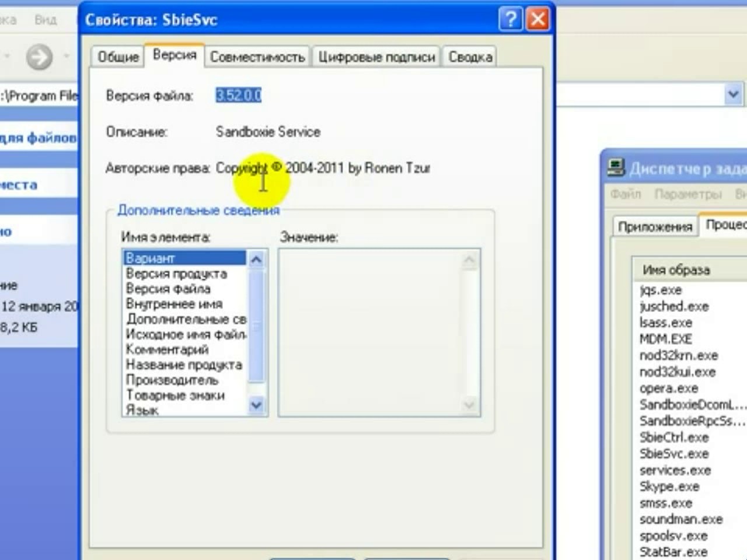Screen dimensions: 747x560
Task: Click the forward navigation arrow icon
Action: [x=39, y=57]
